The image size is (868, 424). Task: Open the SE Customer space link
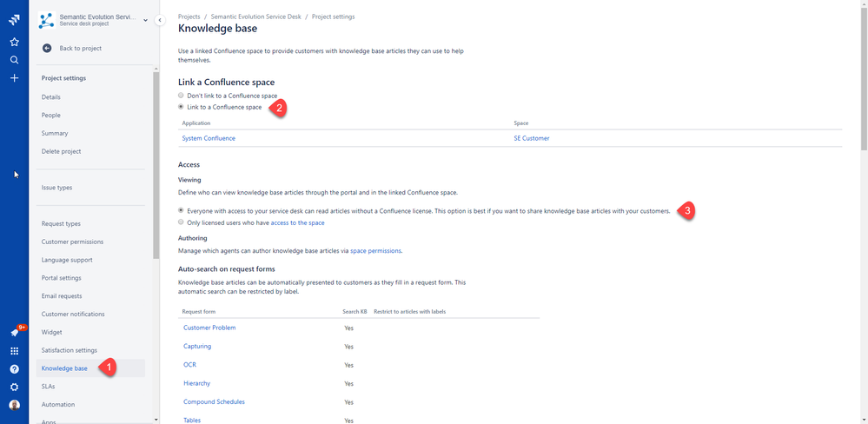click(x=532, y=138)
